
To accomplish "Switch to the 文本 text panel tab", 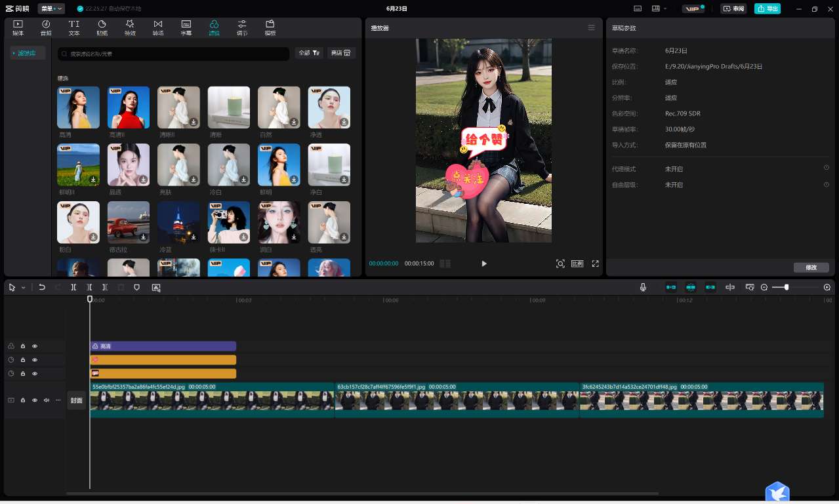I will tap(73, 28).
